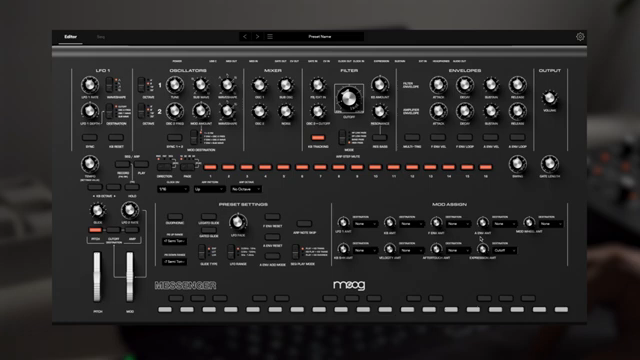Click the large filter Cutoff knob

tap(349, 98)
